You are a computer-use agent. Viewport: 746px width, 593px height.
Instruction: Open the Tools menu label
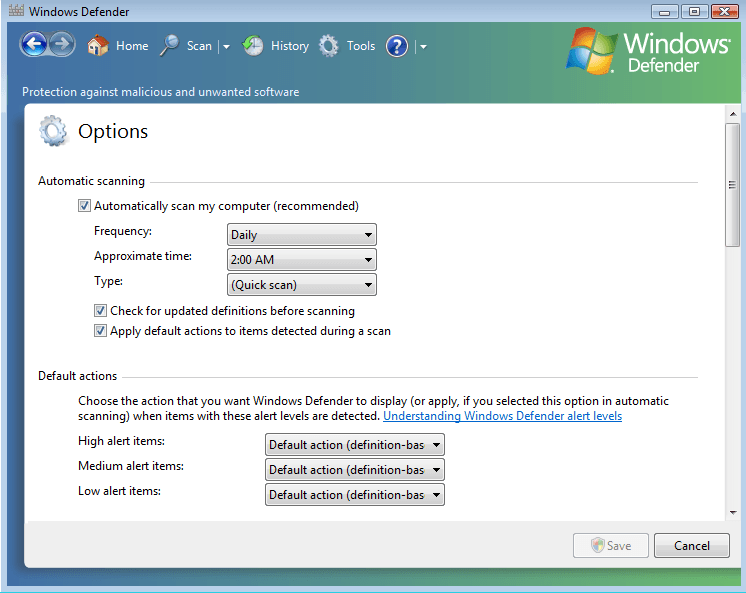click(361, 46)
